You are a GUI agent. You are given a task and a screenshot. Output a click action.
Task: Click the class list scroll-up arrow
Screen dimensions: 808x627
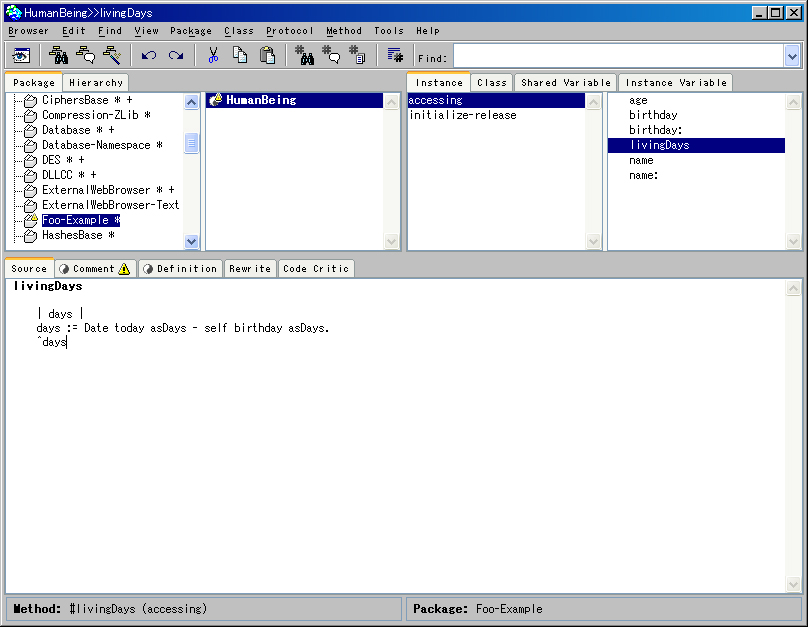click(391, 102)
